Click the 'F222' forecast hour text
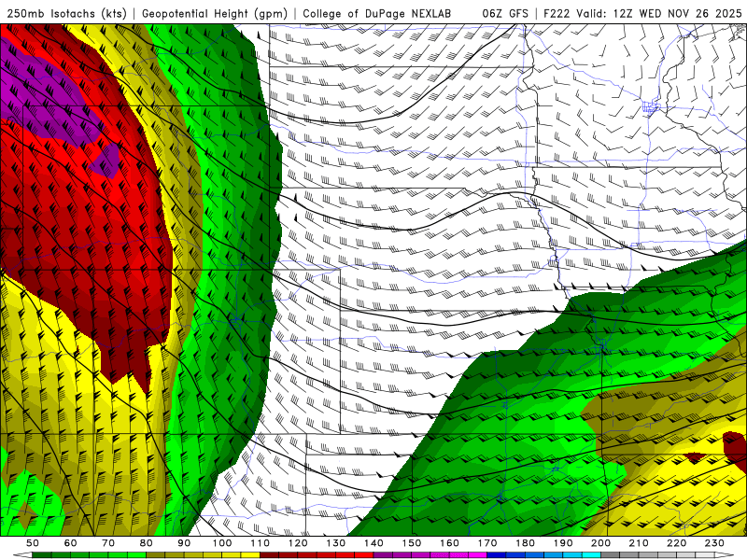The height and width of the screenshot is (560, 747). [x=557, y=13]
